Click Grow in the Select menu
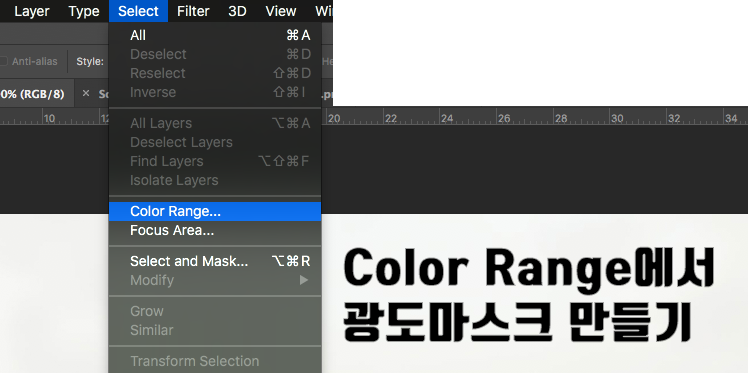748x373 pixels. point(215,311)
